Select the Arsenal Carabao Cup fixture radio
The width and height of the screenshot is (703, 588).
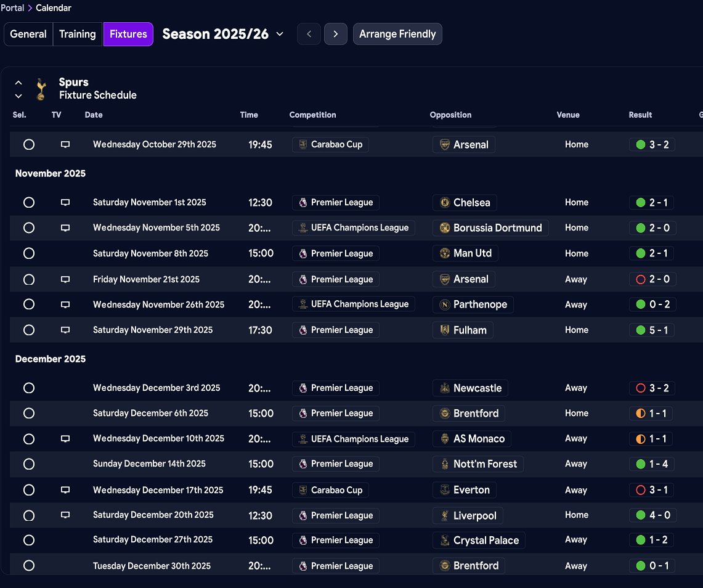[x=29, y=144]
